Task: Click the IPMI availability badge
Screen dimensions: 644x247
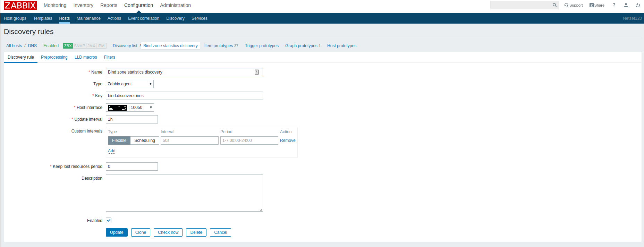Action: point(101,46)
